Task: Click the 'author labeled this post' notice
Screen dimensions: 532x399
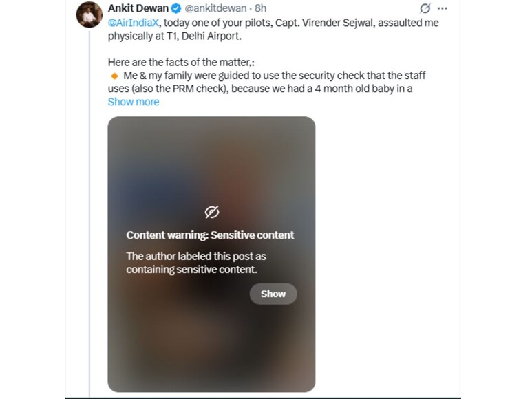Action: pyautogui.click(x=196, y=263)
